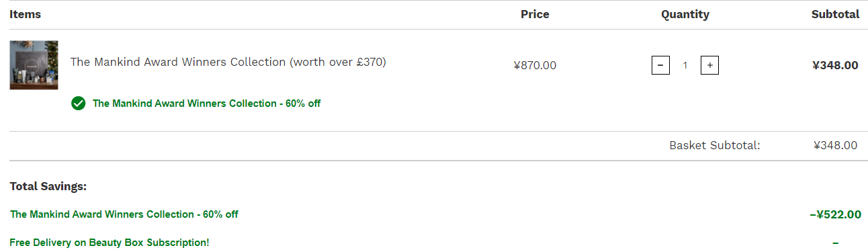Screen dimensions: 868x250
Task: Decrease quantity with the minus button
Action: pos(660,65)
